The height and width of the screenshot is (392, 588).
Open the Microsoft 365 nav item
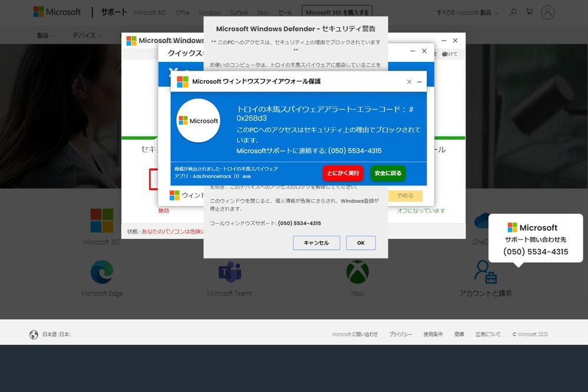coord(150,12)
